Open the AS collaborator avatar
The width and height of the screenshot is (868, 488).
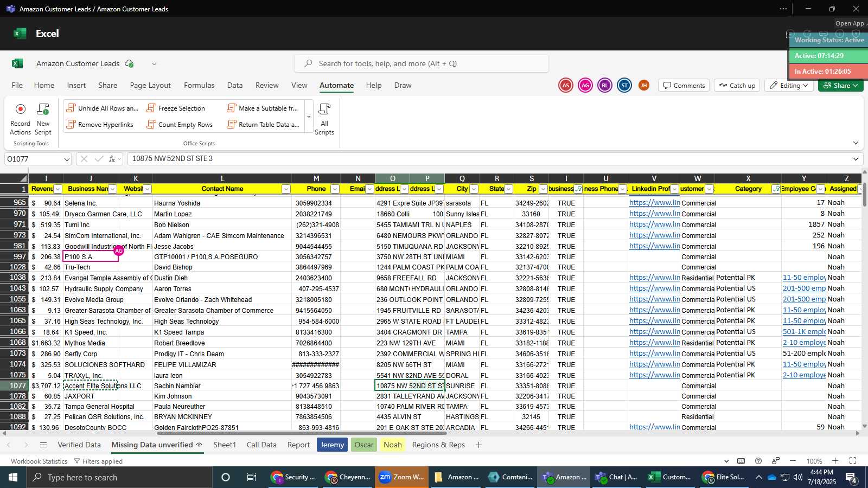[x=566, y=85]
